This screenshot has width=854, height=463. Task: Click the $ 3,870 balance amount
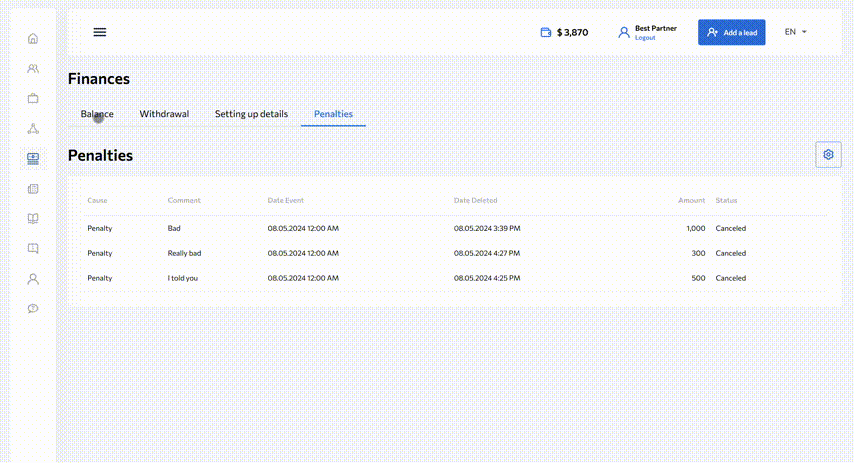572,33
